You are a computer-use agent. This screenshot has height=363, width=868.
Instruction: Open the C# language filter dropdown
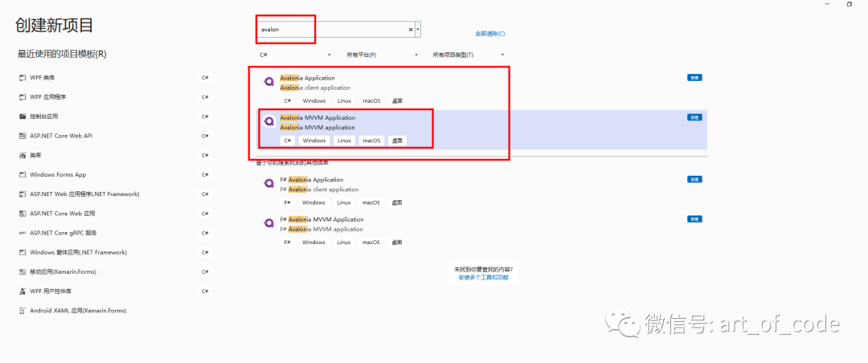[295, 55]
